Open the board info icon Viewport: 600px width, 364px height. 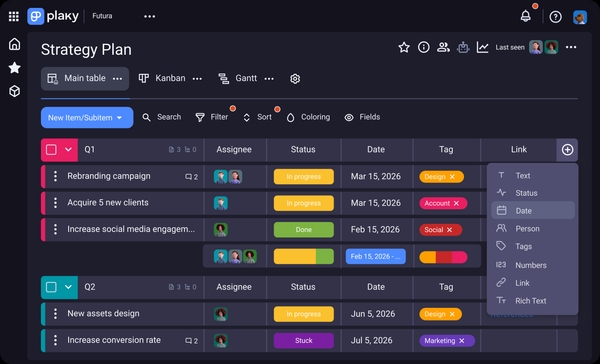coord(424,47)
